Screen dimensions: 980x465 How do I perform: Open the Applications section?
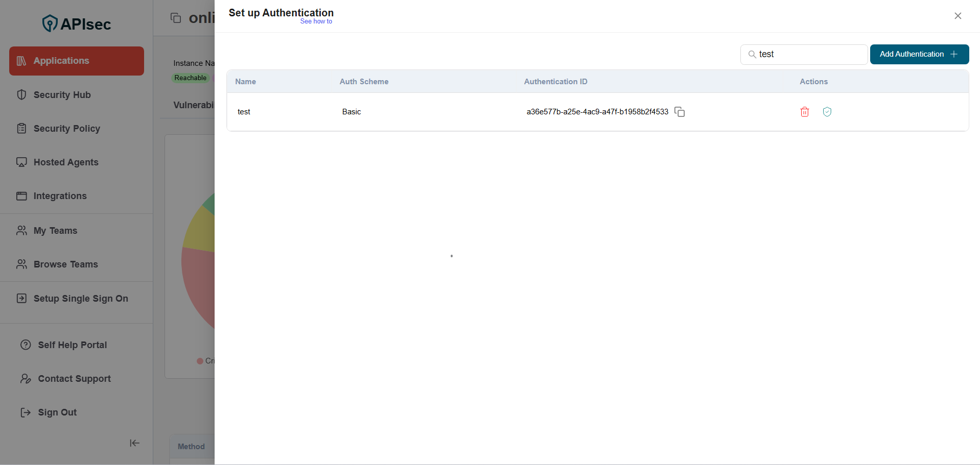tap(62, 60)
